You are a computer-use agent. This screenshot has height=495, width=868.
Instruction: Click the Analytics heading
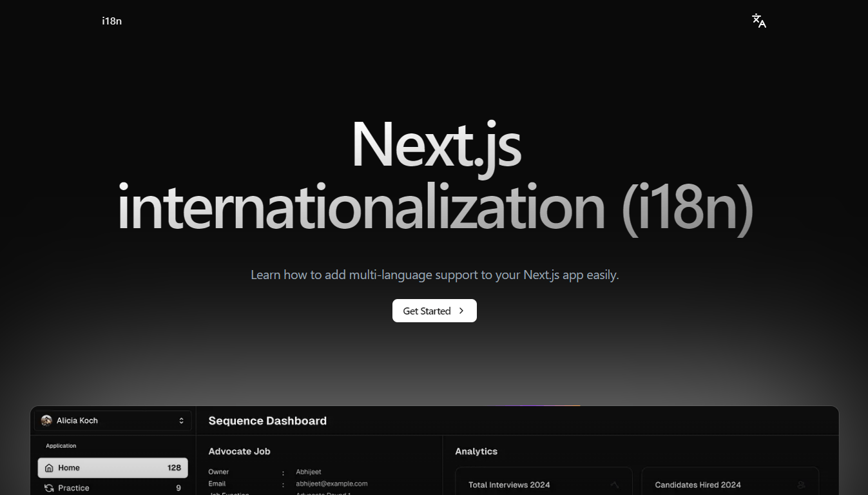pos(476,451)
